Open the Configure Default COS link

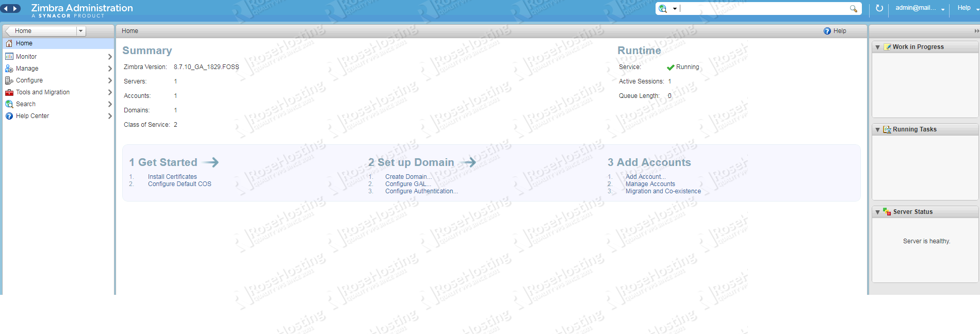(x=179, y=184)
